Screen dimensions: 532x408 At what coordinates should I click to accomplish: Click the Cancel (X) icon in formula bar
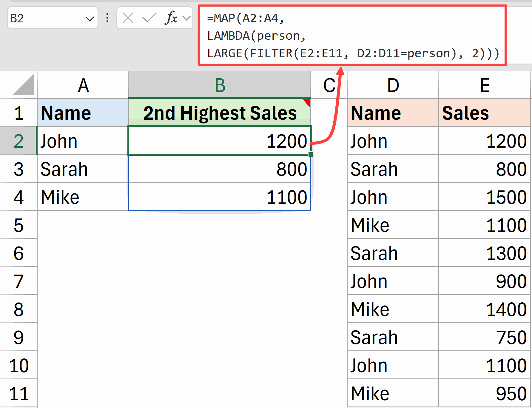pyautogui.click(x=128, y=18)
